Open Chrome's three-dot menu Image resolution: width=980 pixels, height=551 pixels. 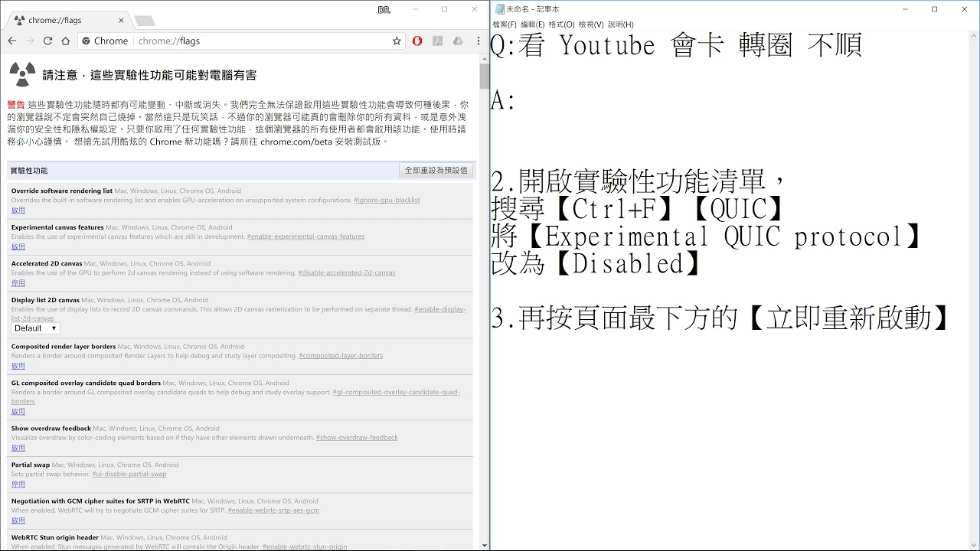pyautogui.click(x=478, y=41)
